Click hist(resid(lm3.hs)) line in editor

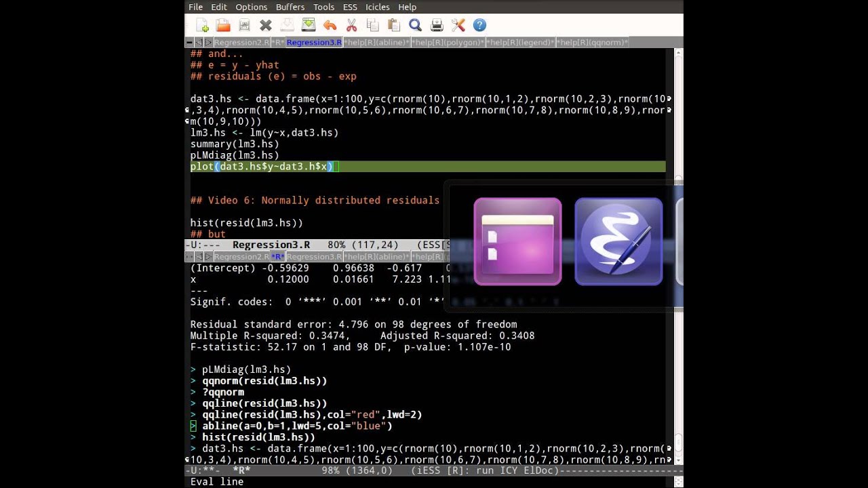coord(247,223)
